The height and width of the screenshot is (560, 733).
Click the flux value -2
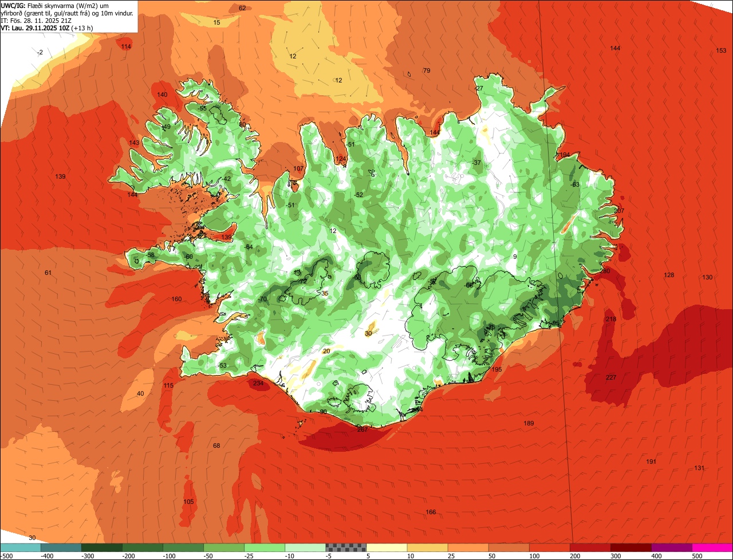pos(40,52)
